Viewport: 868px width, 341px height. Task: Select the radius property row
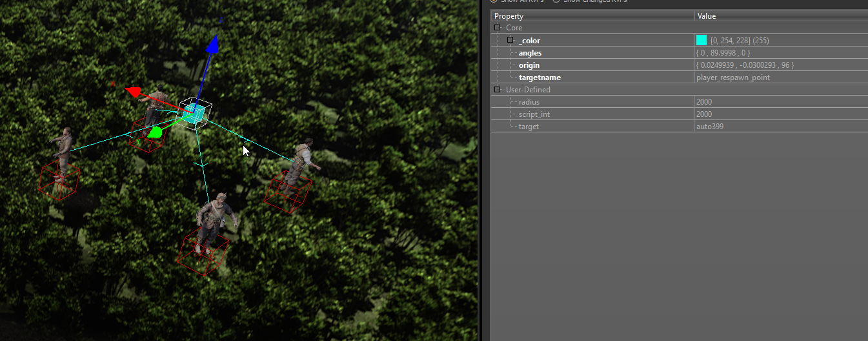click(x=679, y=101)
